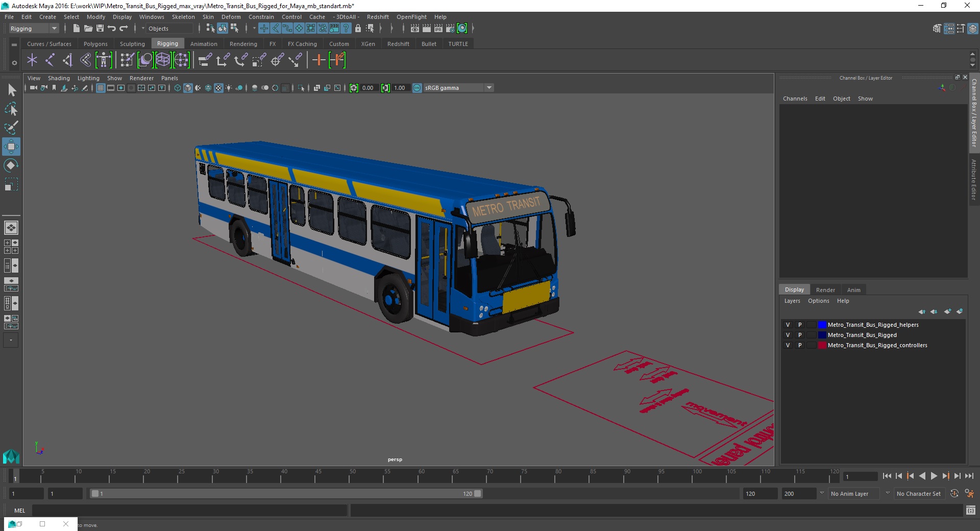Click the MEL command language label
The image size is (980, 531).
pos(19,510)
